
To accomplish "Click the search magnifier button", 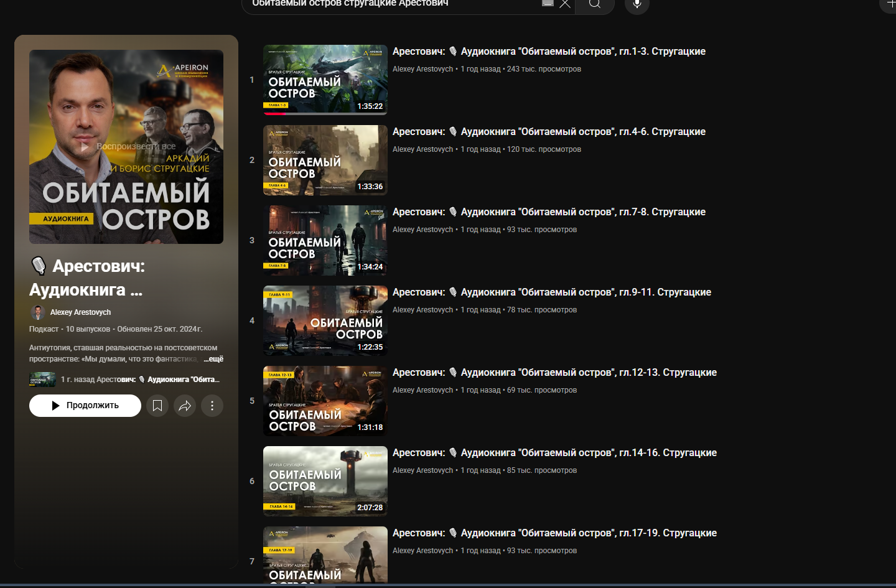I will 595,4.
